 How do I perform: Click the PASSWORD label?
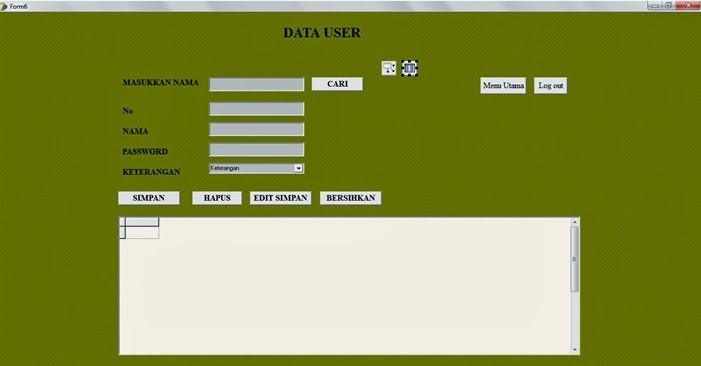[145, 151]
